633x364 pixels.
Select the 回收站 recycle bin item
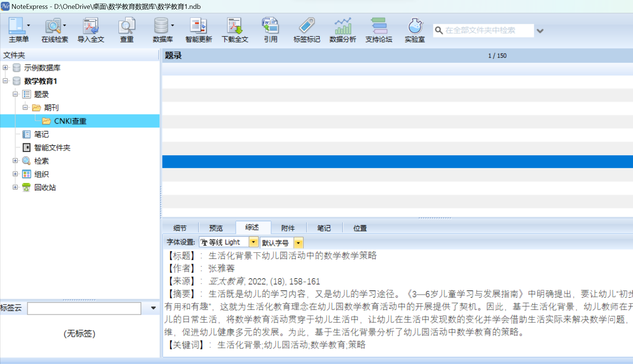pos(45,187)
